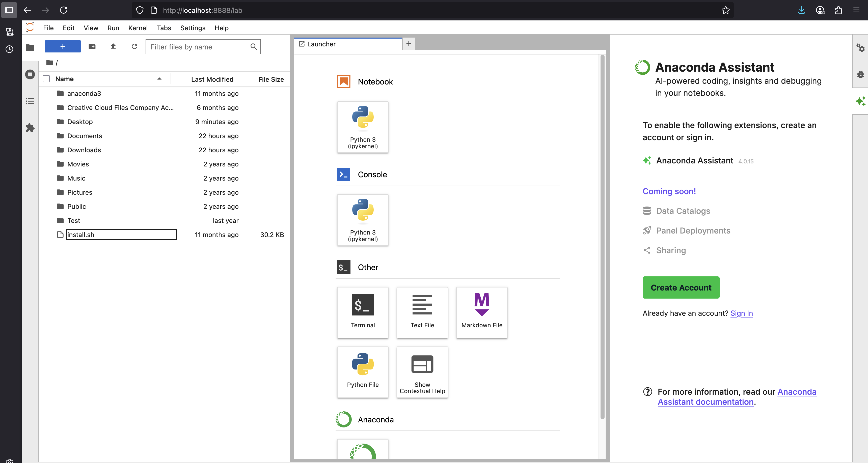Click the new folder icon
This screenshot has width=868, height=463.
coord(92,46)
